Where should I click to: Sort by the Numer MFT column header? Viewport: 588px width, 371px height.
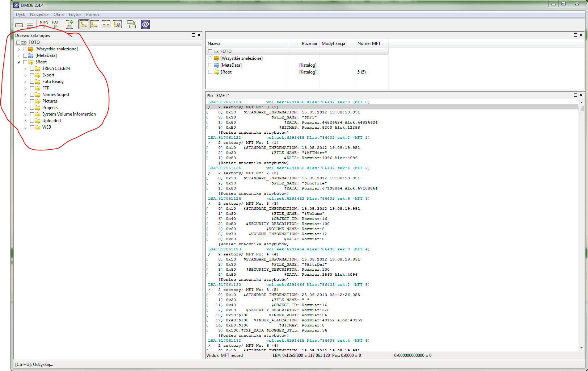point(372,43)
